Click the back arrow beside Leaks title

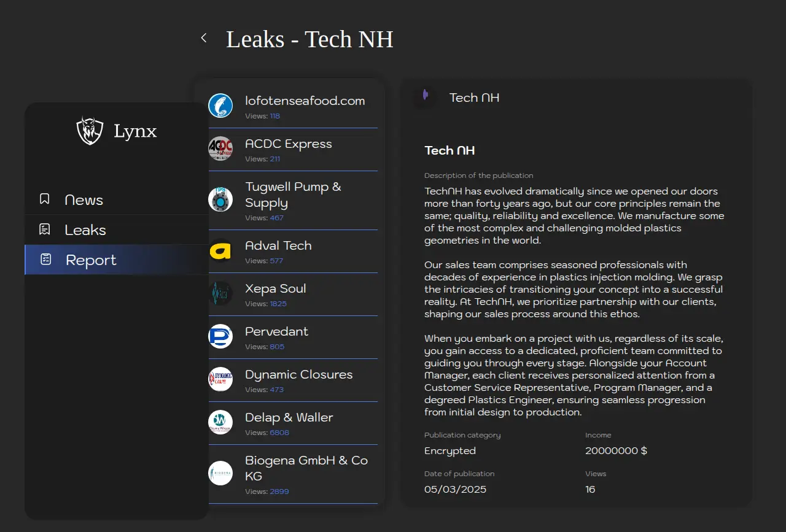click(x=204, y=38)
